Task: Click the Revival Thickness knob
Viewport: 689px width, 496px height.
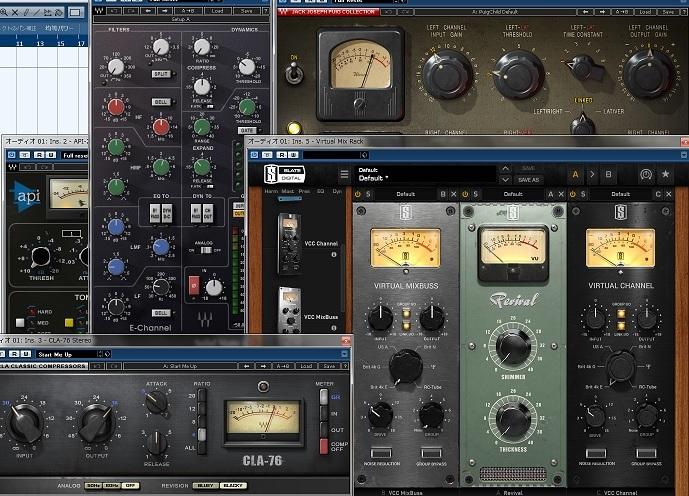Action: (x=512, y=419)
